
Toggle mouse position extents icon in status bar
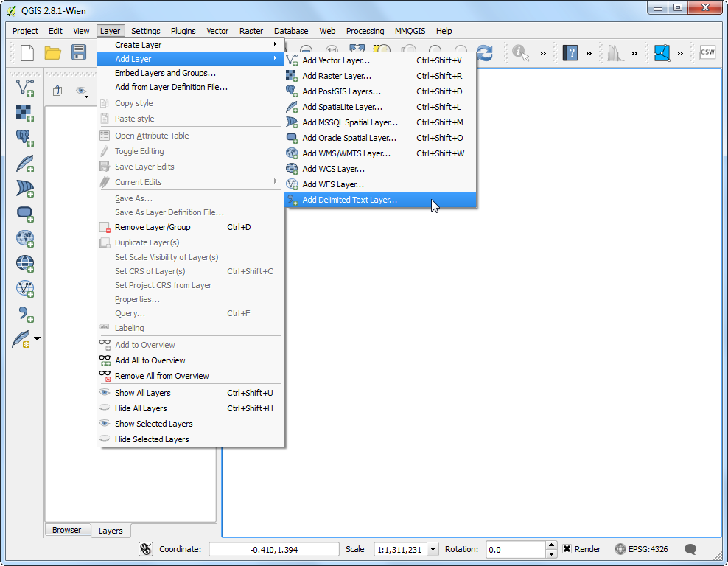pyautogui.click(x=146, y=549)
